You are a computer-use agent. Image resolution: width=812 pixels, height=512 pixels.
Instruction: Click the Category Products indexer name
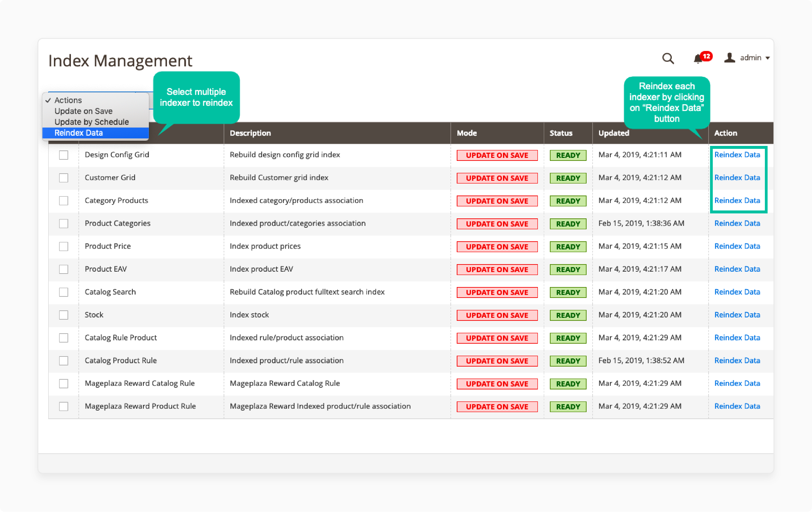116,200
